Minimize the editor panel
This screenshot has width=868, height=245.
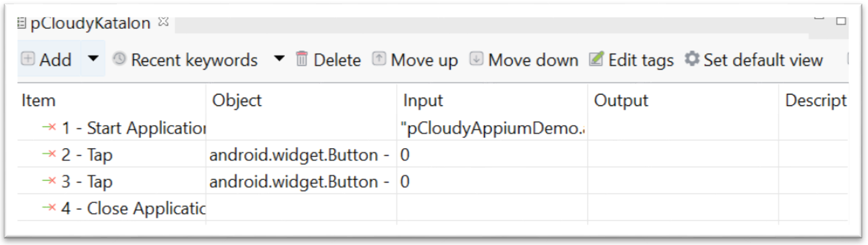click(820, 19)
